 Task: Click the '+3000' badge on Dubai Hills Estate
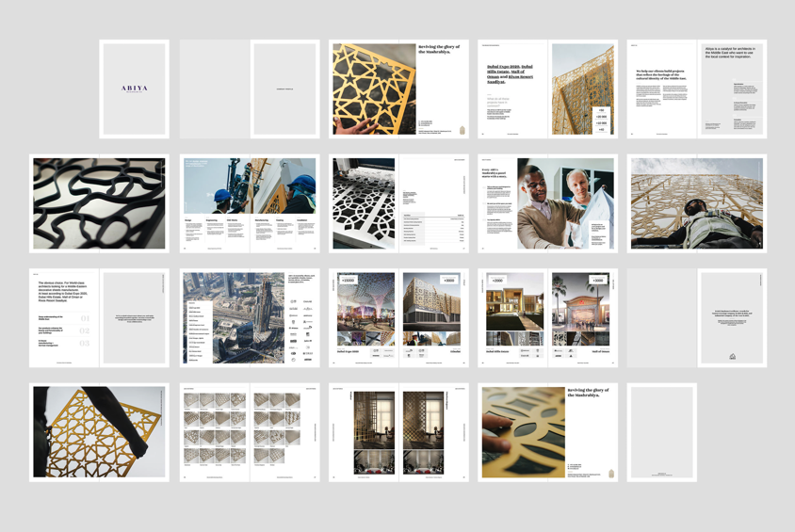tap(497, 280)
